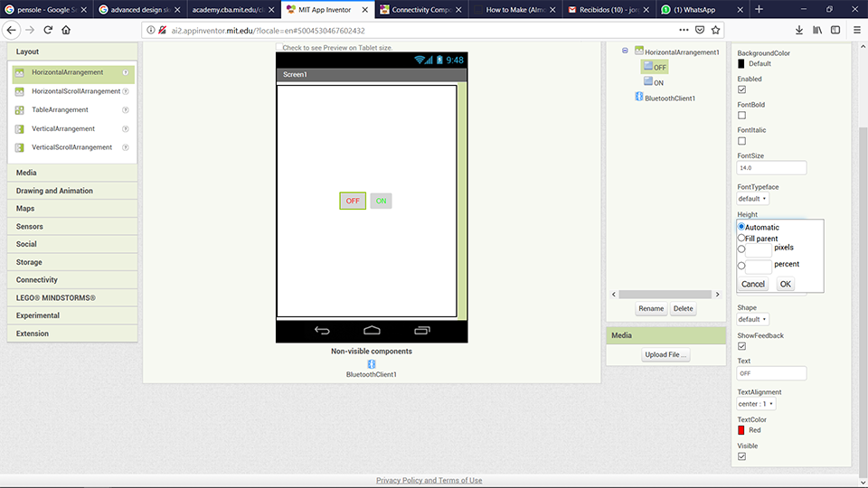Switch to the Connectivity Components tab
This screenshot has height=488, width=868.
click(421, 9)
